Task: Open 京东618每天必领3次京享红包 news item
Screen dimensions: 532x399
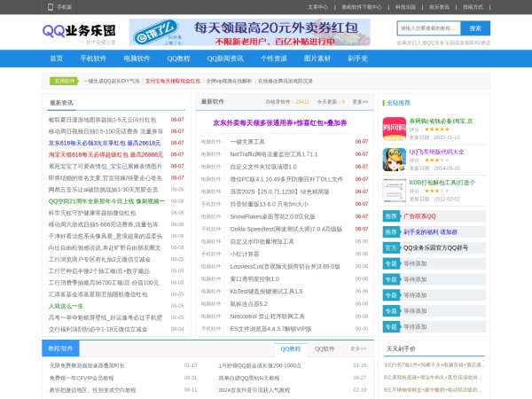Action: tap(105, 143)
